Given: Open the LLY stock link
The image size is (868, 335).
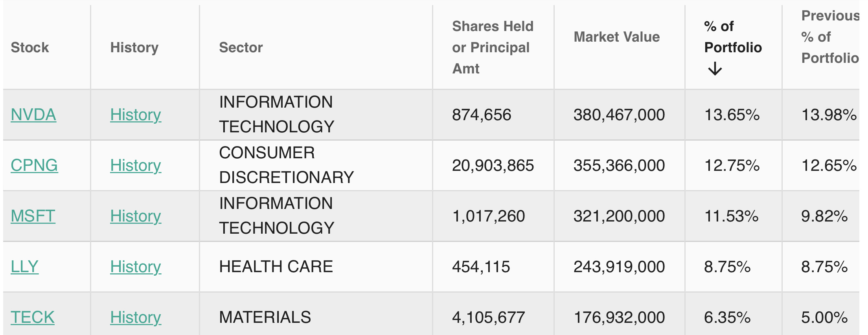Looking at the screenshot, I should (x=24, y=267).
